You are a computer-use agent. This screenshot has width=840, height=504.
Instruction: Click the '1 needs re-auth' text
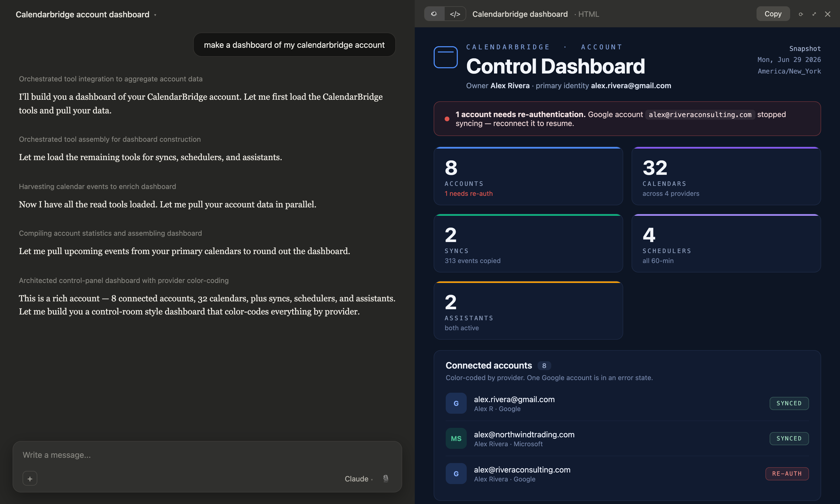(469, 193)
